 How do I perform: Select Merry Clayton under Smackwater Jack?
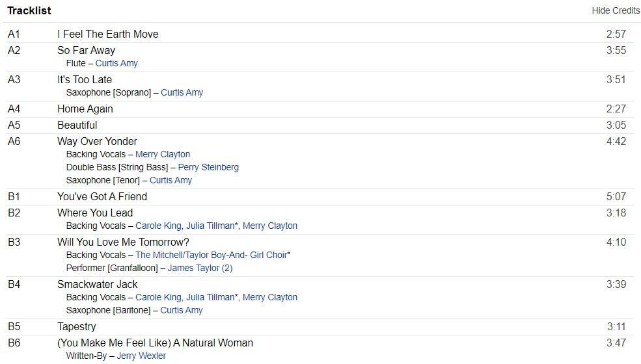tap(270, 297)
